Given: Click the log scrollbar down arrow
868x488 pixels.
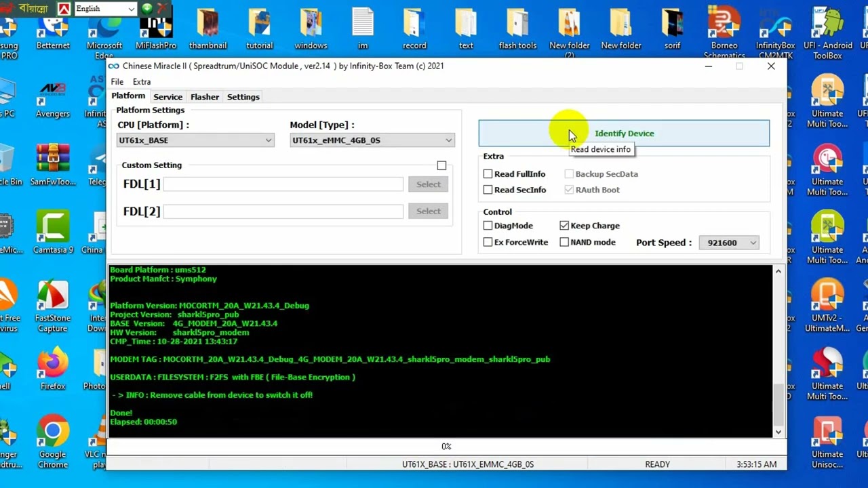Looking at the screenshot, I should coord(778,432).
